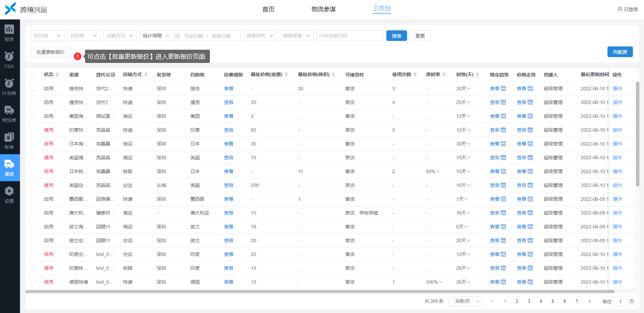This screenshot has height=313, width=644.
Task: Open the 报表 reports sidebar icon
Action: coord(9,30)
